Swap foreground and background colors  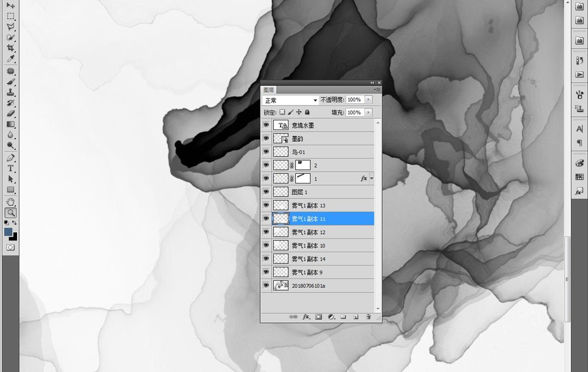pyautogui.click(x=14, y=222)
